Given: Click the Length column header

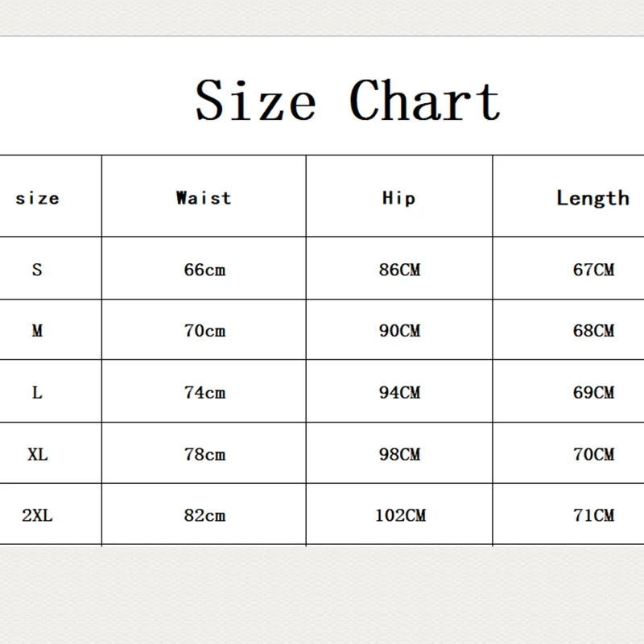Looking at the screenshot, I should point(592,198).
